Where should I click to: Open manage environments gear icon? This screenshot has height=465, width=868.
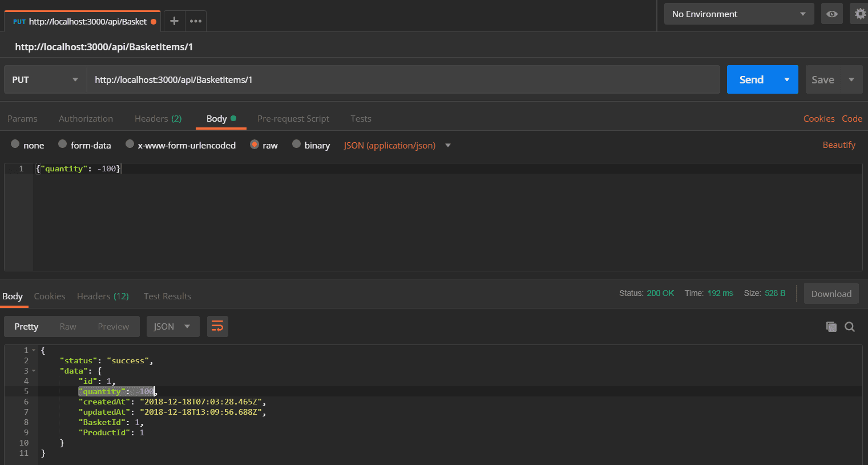(860, 14)
